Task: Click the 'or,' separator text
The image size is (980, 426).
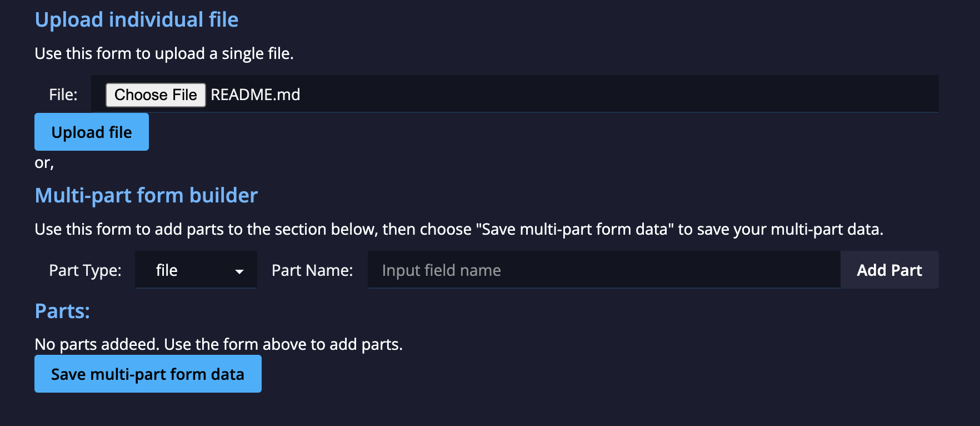Action: (44, 163)
